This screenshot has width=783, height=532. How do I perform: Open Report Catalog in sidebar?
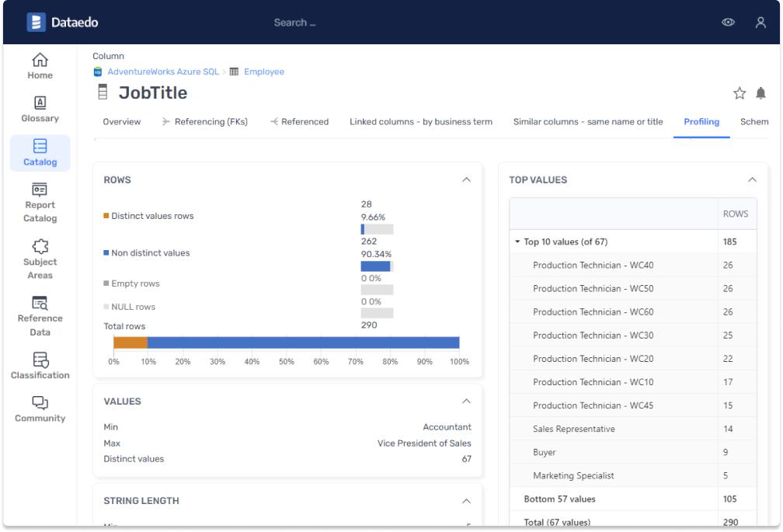(x=40, y=203)
